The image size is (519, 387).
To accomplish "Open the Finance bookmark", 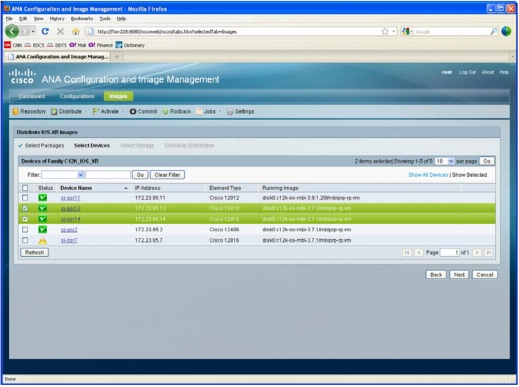I will (101, 45).
